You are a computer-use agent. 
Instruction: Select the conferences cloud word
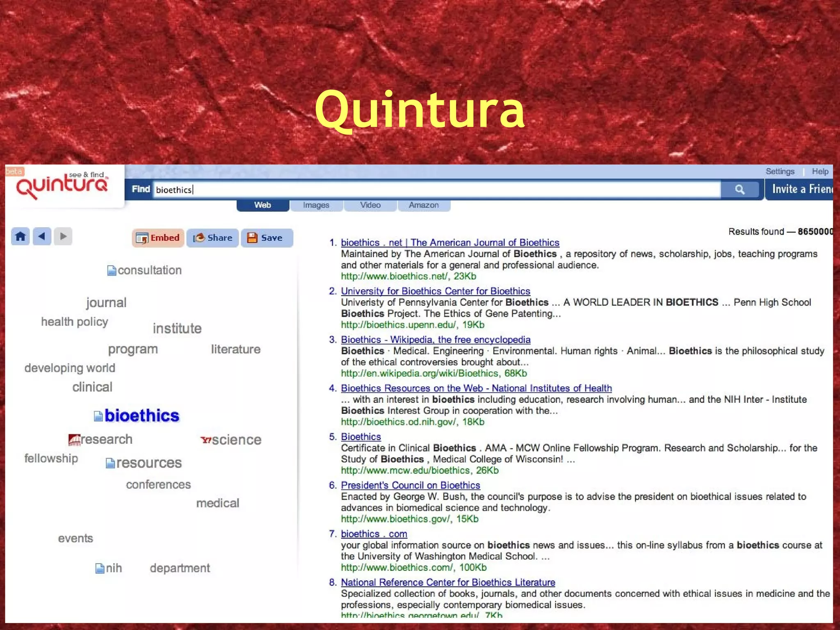158,485
